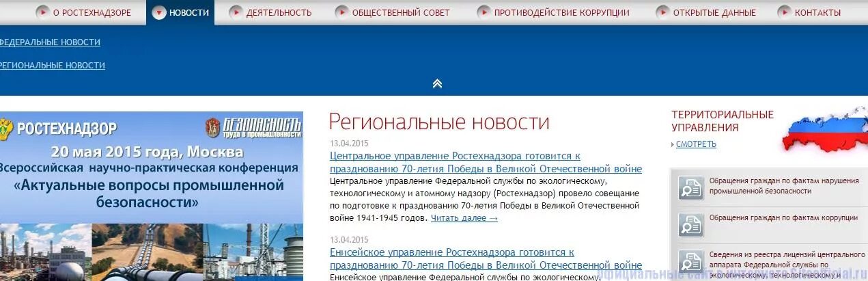Open Обращения граждан по фактам нарушения link
The image size is (868, 281).
pos(784,186)
